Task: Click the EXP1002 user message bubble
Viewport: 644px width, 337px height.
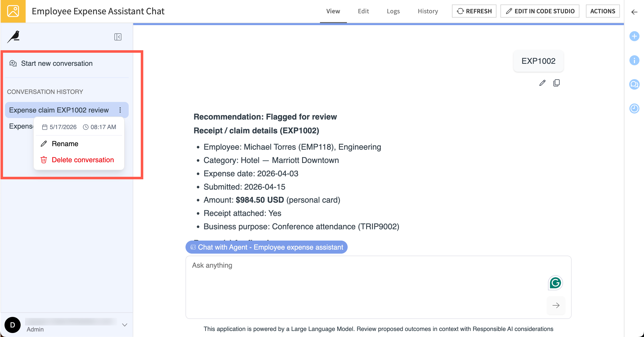Action: pyautogui.click(x=538, y=61)
